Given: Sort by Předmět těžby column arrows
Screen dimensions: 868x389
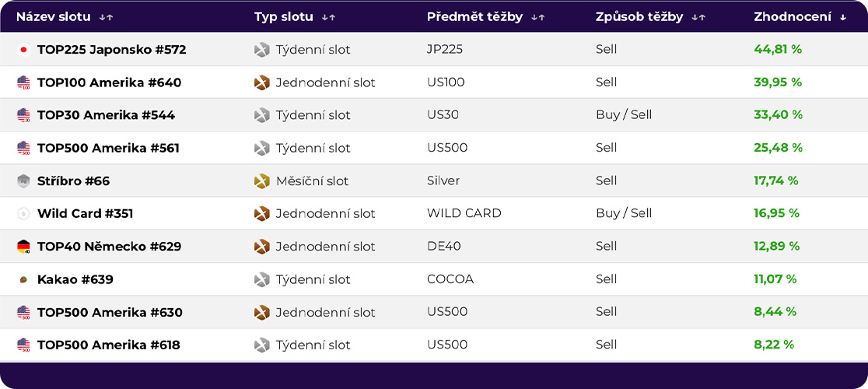Looking at the screenshot, I should tap(537, 18).
